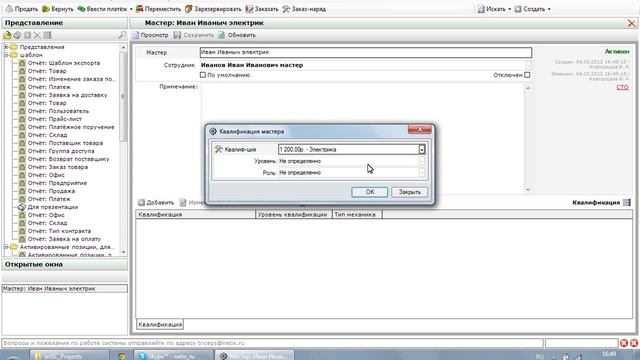Open the Создать dropdown menu
This screenshot has height=360, width=640.
(532, 9)
